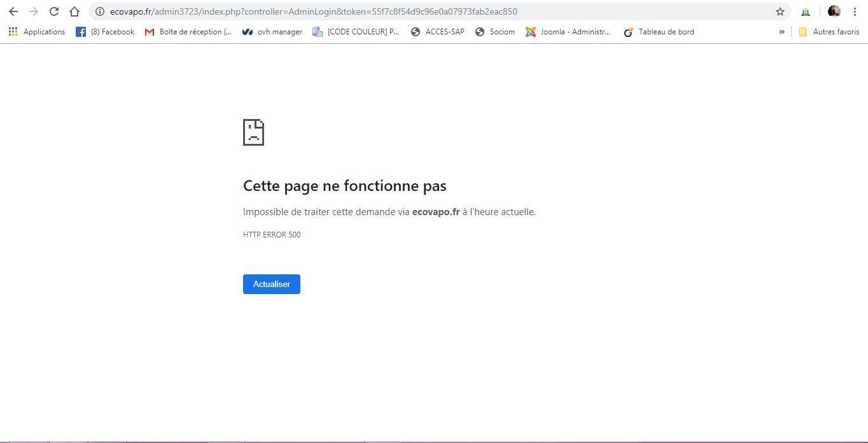Go back to the previous page
Screen dimensions: 868x443
13,11
